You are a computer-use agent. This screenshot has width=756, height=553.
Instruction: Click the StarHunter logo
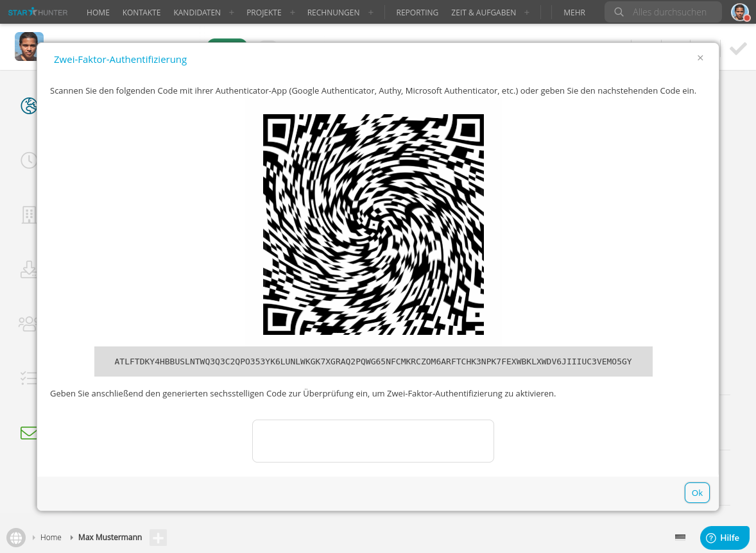[38, 12]
